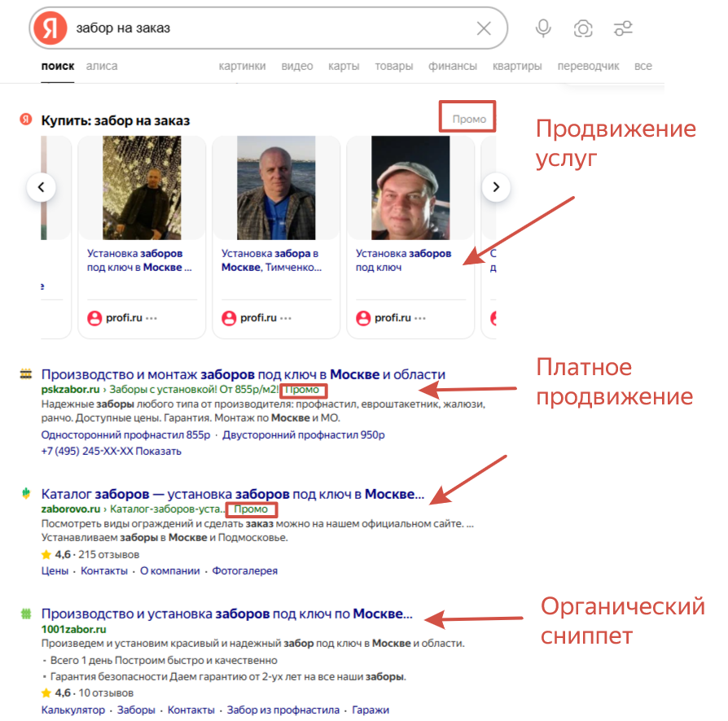Advance the carousel with the right arrow

[496, 187]
